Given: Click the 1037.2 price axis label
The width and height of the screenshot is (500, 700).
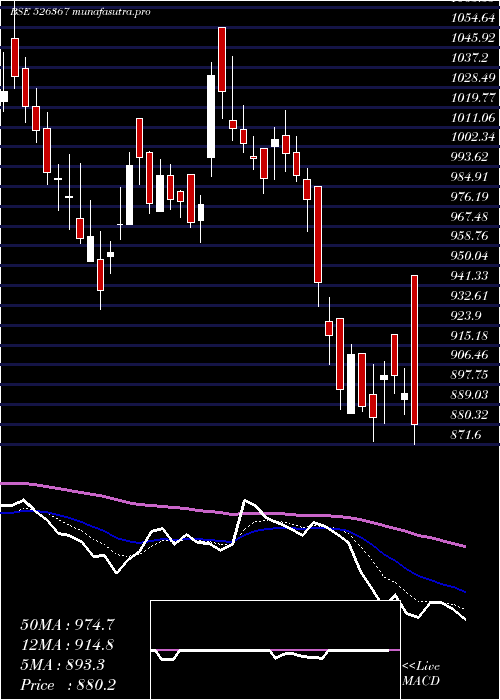Looking at the screenshot, I should point(470,58).
